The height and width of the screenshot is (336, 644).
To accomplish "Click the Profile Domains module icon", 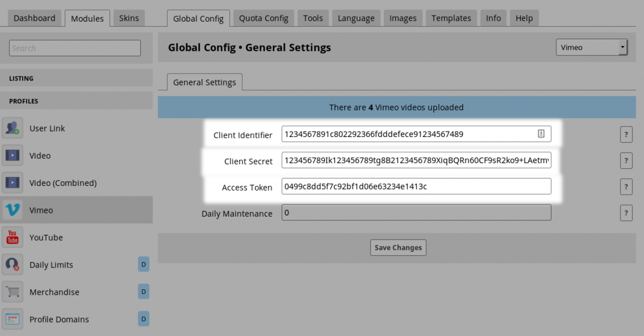I will pyautogui.click(x=13, y=319).
